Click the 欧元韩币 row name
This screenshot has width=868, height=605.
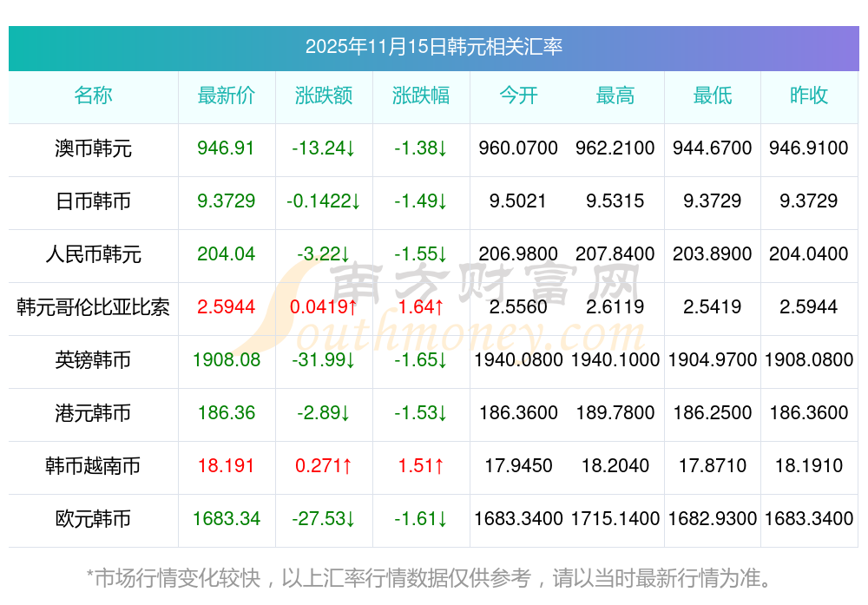tap(93, 519)
